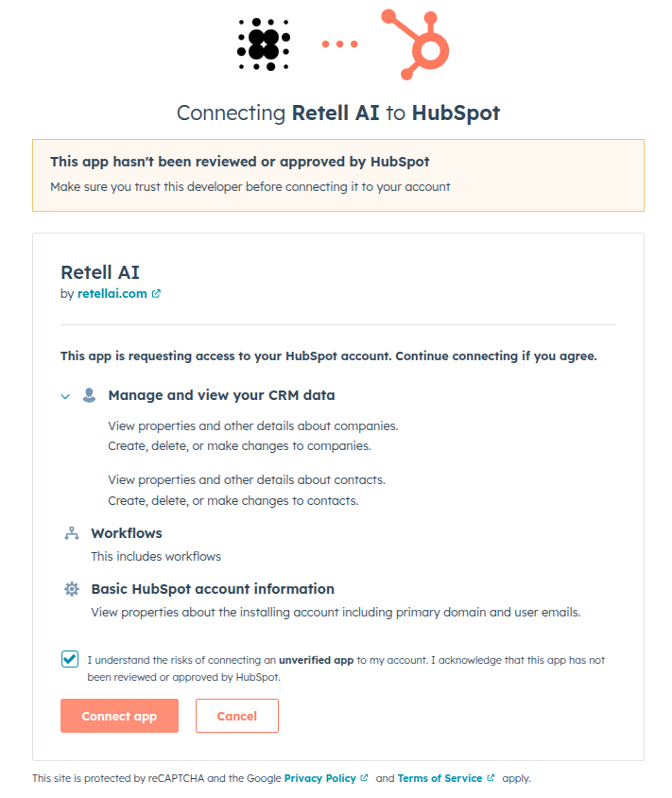The image size is (672, 798).
Task: Expand details under the Workflows heading
Action: click(127, 532)
